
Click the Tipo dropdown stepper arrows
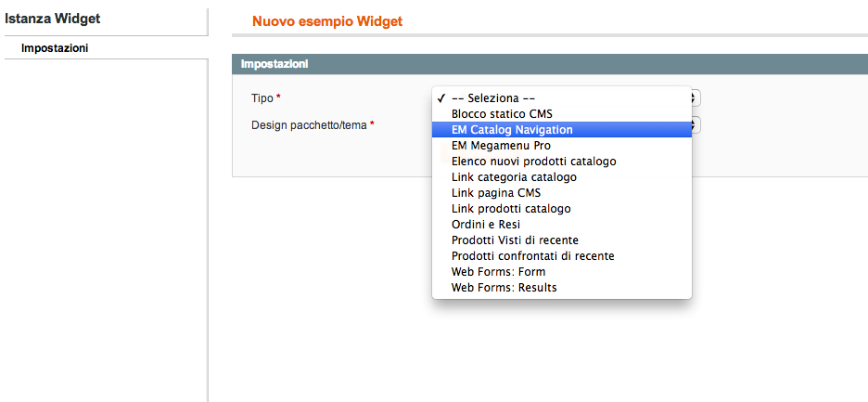[x=696, y=98]
